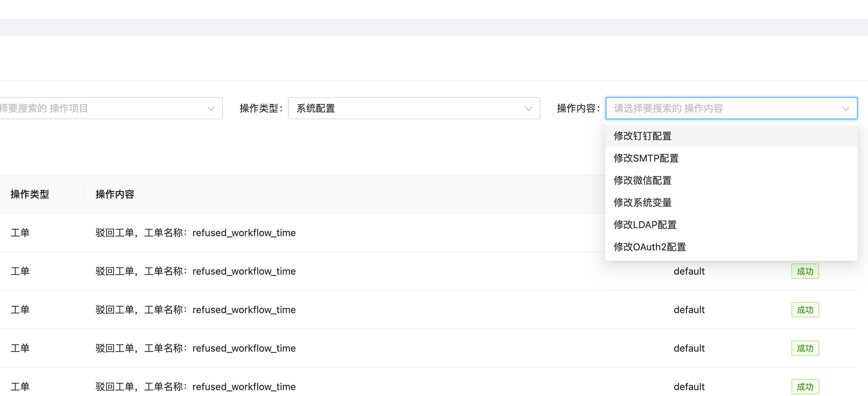Click default label in the second row
This screenshot has width=868, height=396.
coord(689,271)
